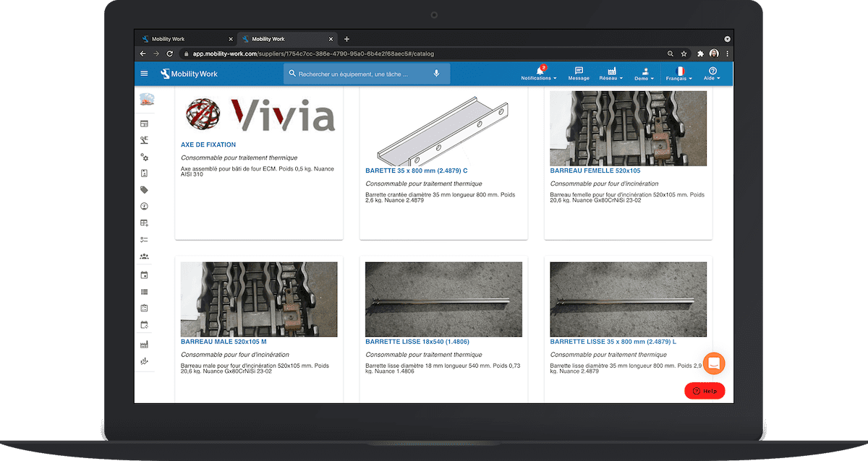Select the tag/labels icon in sidebar

point(144,190)
